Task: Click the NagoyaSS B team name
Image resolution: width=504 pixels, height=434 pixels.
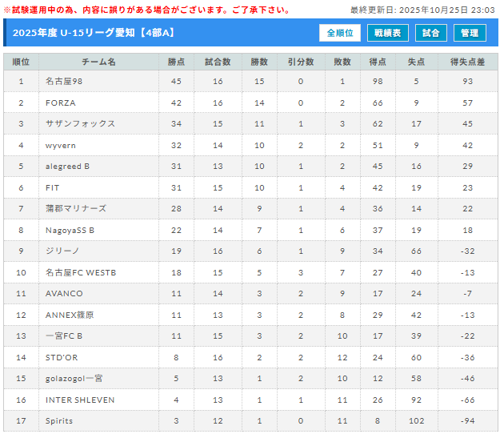Action: click(x=70, y=230)
